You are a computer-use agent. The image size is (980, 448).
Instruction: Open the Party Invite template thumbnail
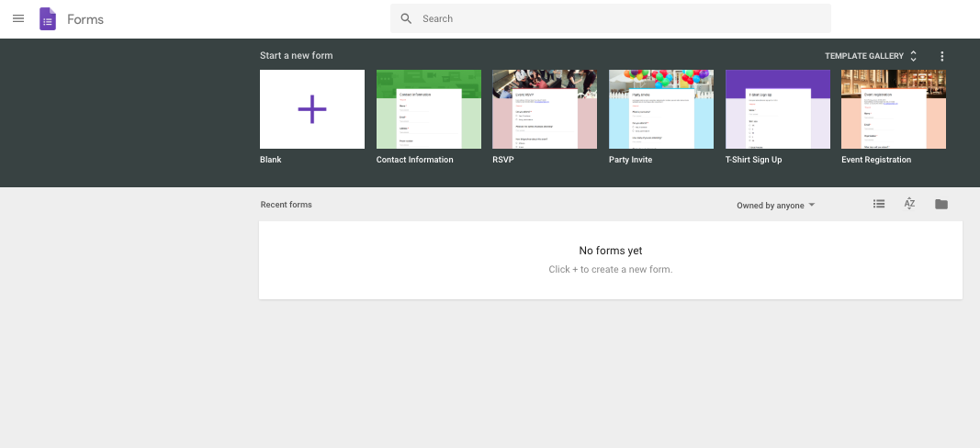pos(661,109)
